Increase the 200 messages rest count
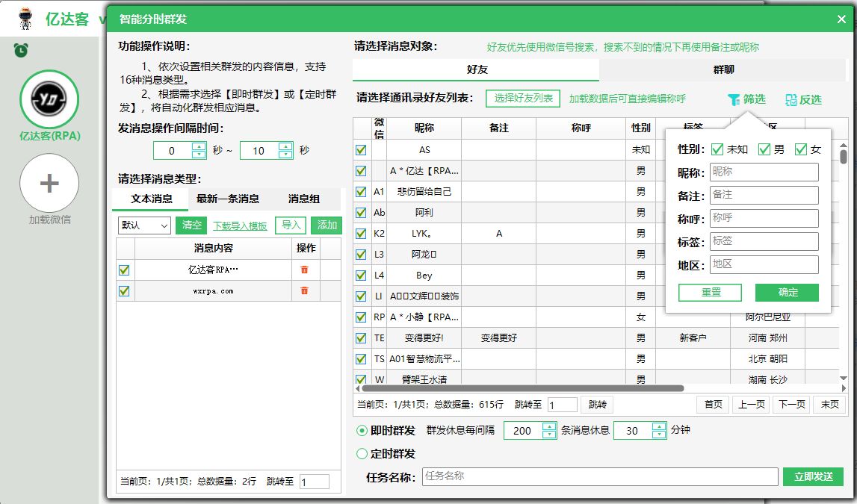The height and width of the screenshot is (504, 857). 549,426
